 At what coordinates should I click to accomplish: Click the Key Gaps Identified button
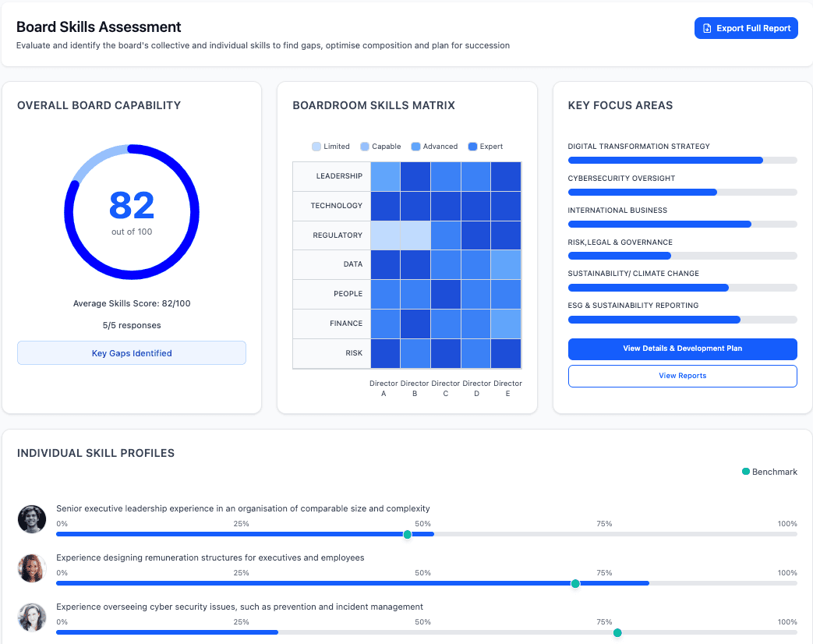point(132,353)
